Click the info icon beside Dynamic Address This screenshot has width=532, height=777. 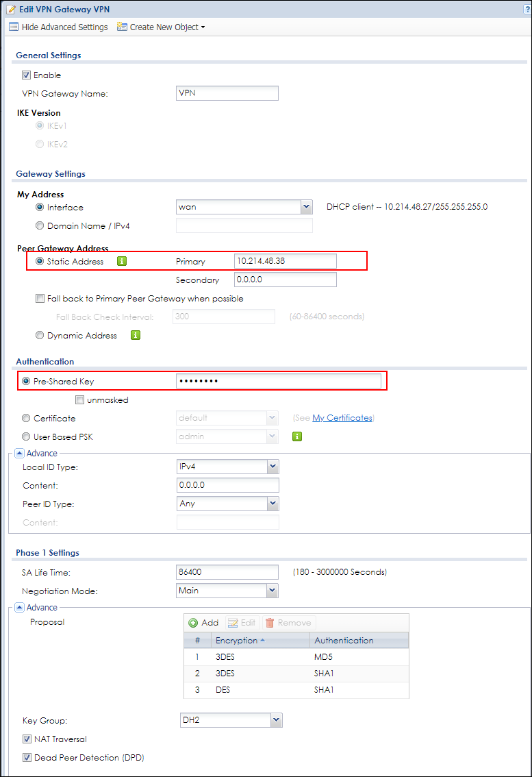[x=136, y=335]
